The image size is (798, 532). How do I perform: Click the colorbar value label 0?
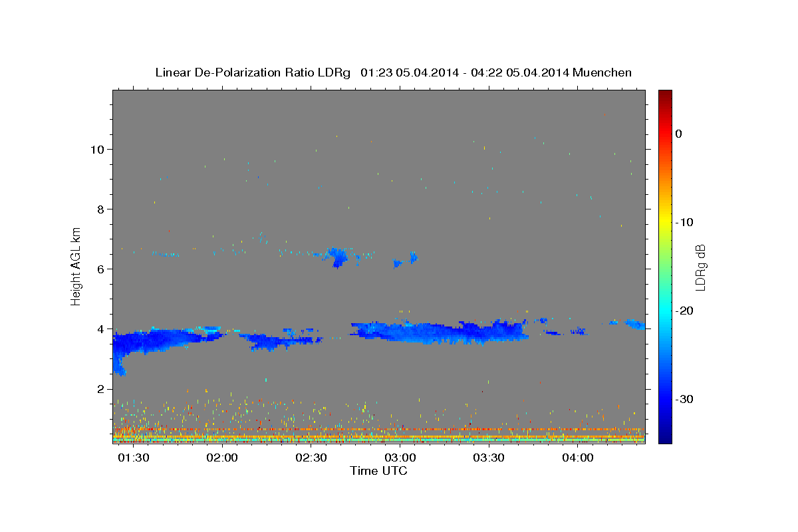click(x=678, y=134)
